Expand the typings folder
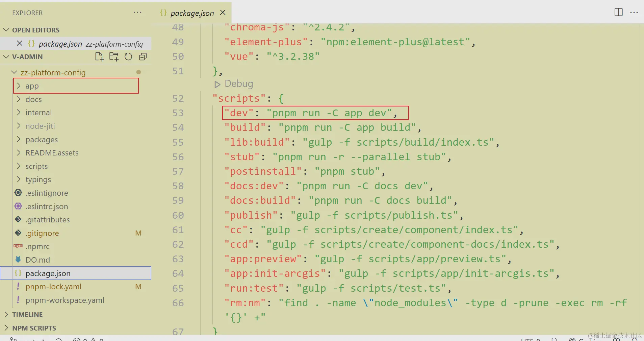This screenshot has height=341, width=644. (x=19, y=179)
